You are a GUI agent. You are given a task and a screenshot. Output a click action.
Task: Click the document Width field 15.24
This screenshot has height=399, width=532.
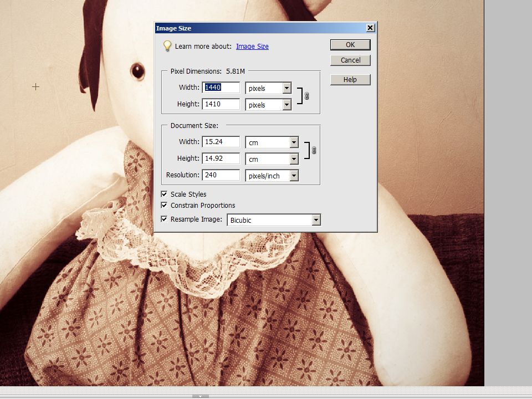221,142
